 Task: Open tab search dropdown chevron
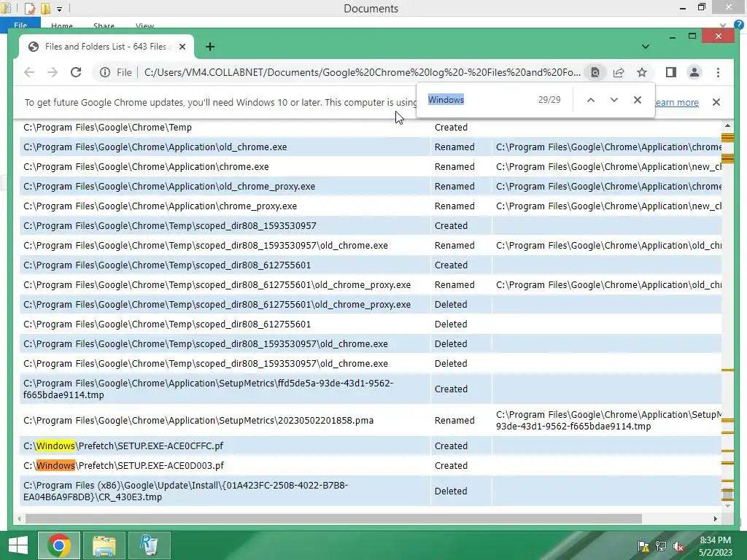pyautogui.click(x=646, y=47)
